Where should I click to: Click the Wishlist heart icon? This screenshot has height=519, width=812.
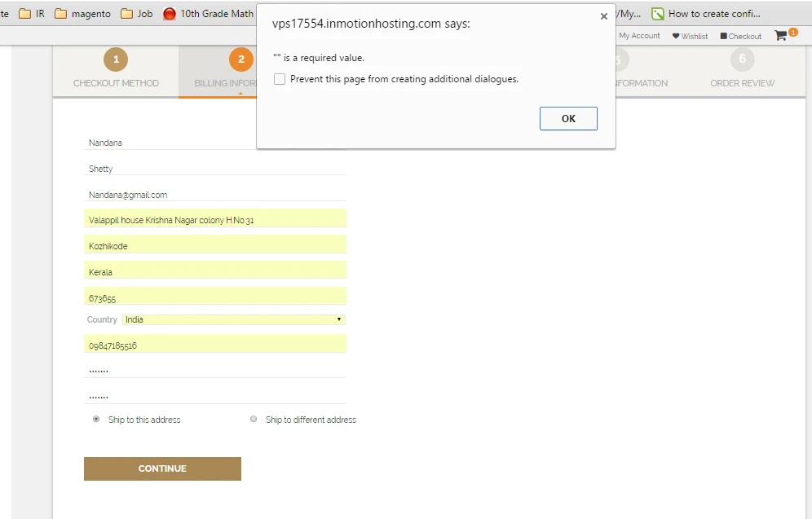[676, 36]
